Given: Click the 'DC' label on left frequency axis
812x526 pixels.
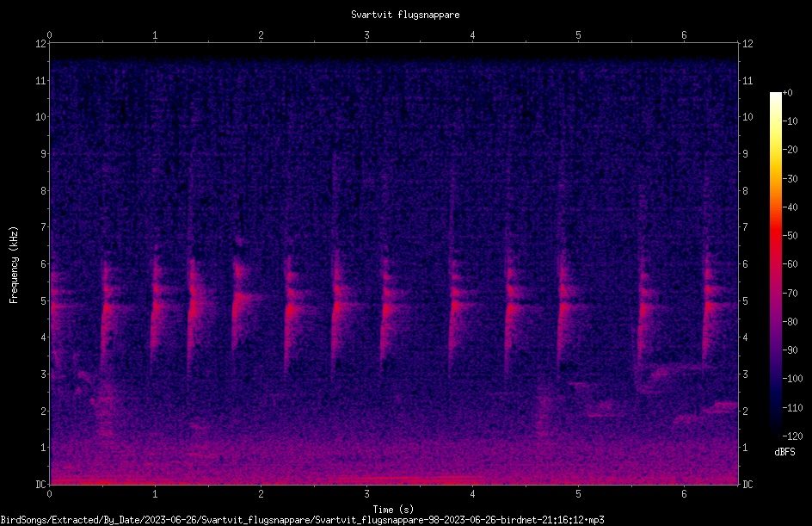Looking at the screenshot, I should click(x=41, y=484).
